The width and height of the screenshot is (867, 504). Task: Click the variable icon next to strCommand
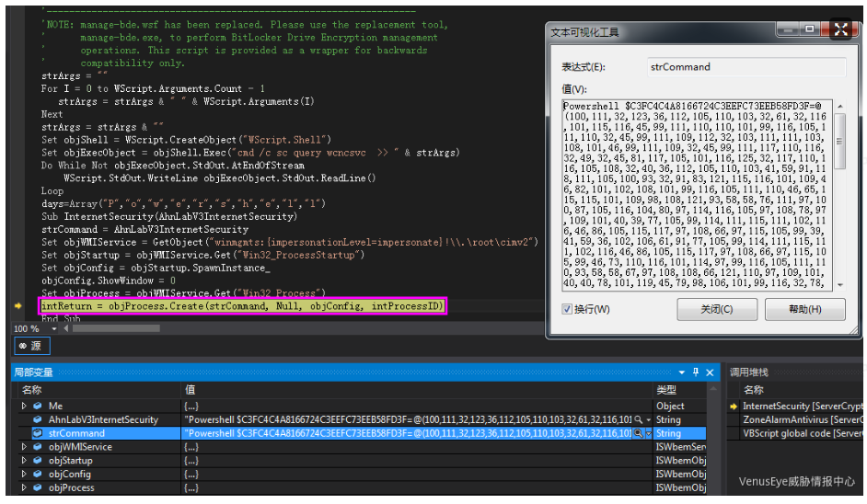point(38,433)
